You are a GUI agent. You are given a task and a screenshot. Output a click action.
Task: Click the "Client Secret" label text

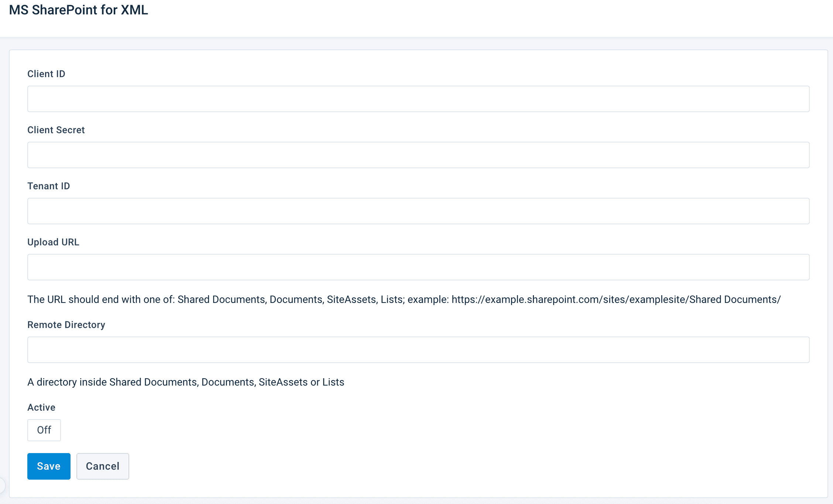click(56, 130)
